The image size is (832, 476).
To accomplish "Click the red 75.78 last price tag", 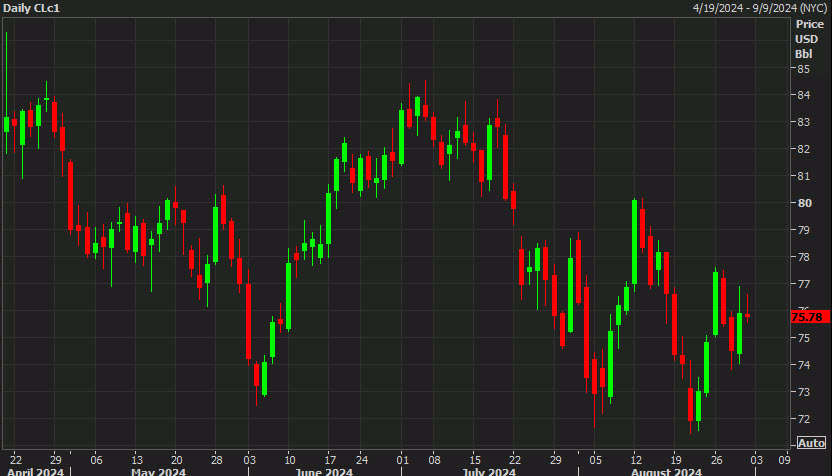I will click(810, 317).
